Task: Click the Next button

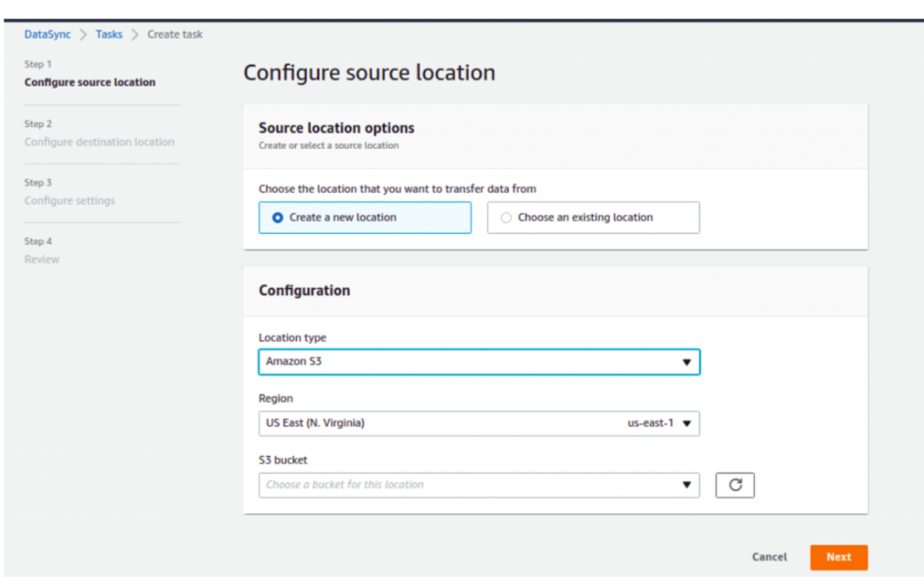Action: [x=838, y=557]
